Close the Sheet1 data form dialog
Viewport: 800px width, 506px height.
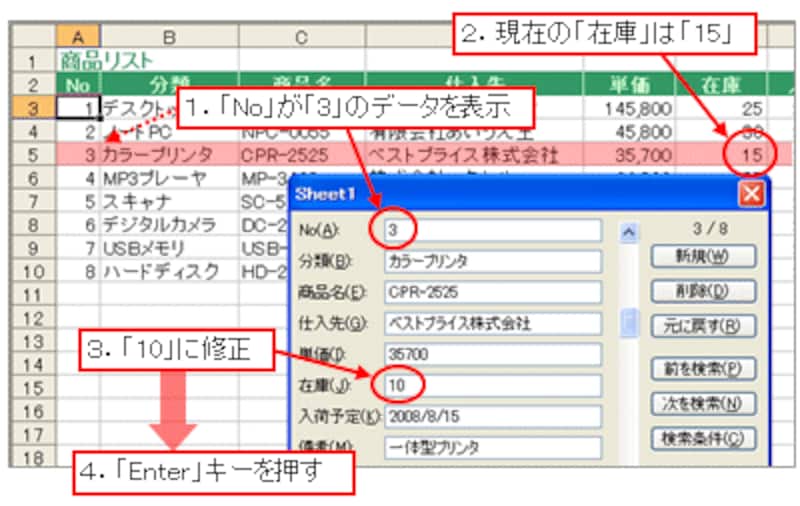click(x=750, y=194)
